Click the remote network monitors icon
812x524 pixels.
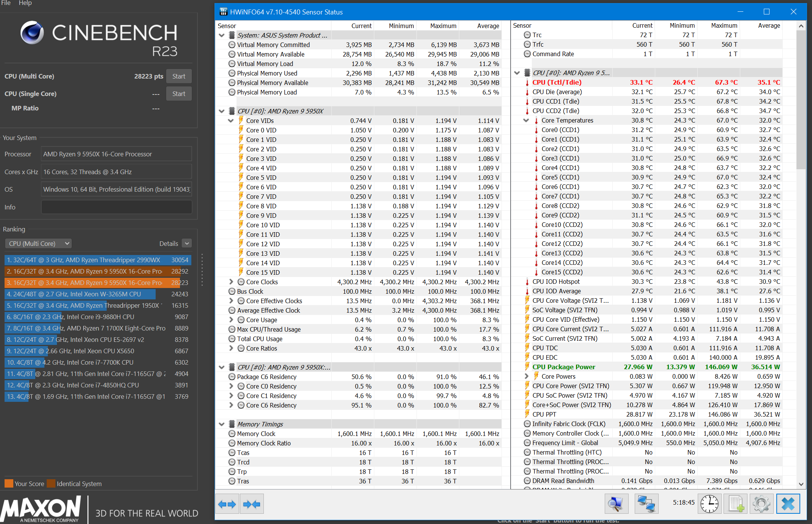point(646,504)
